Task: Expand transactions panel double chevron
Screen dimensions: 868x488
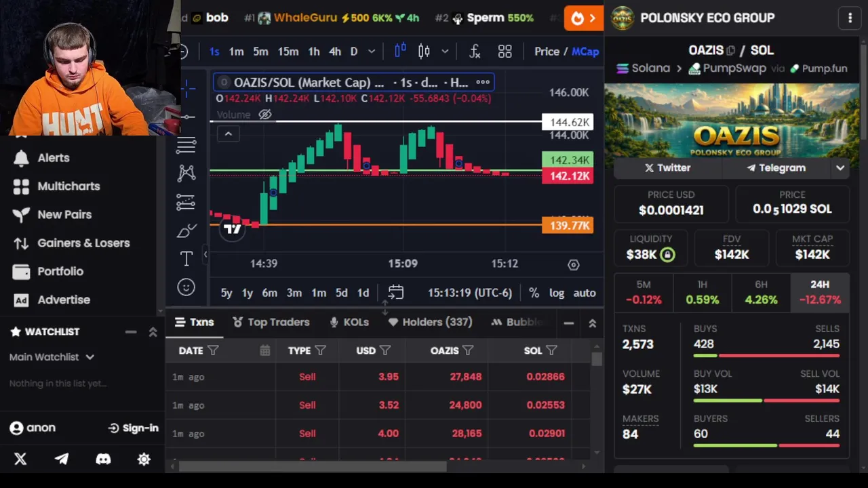Action: (592, 323)
